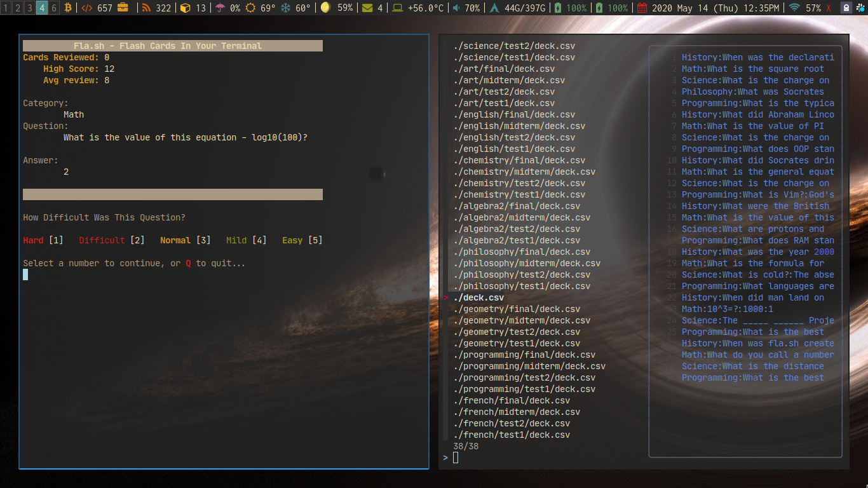Click the moon phase icon
This screenshot has height=488, width=868.
click(325, 8)
